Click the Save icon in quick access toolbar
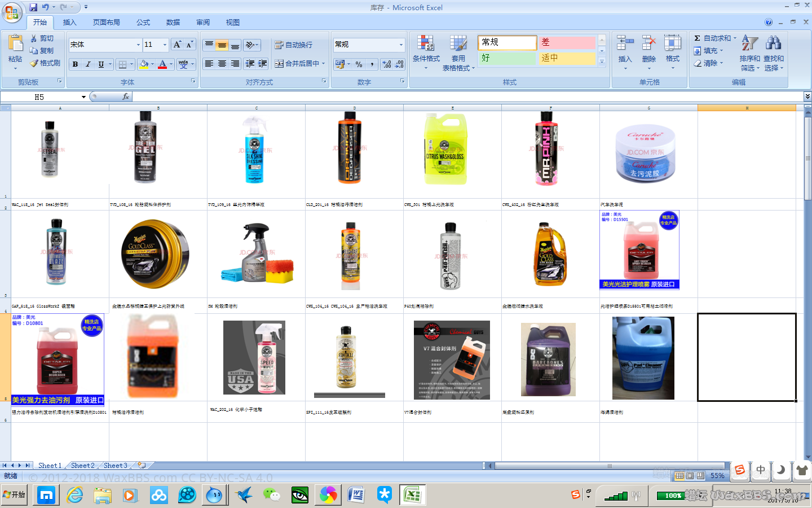 point(33,7)
